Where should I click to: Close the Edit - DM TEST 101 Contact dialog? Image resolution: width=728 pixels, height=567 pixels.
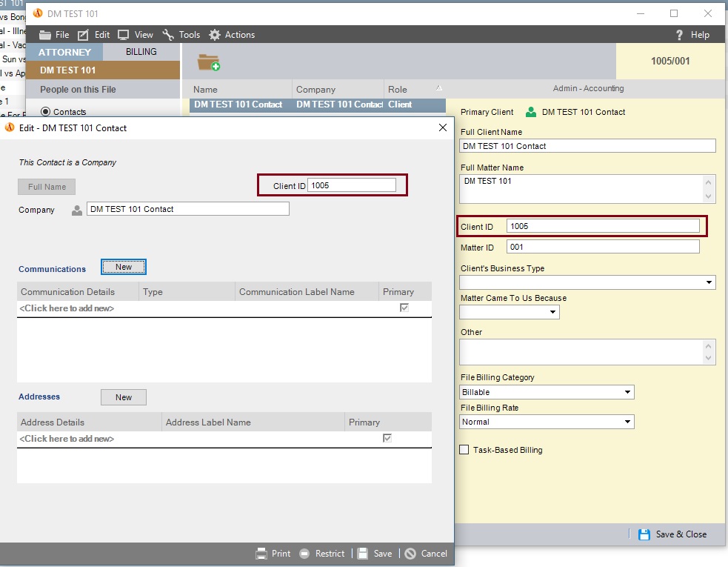point(442,127)
